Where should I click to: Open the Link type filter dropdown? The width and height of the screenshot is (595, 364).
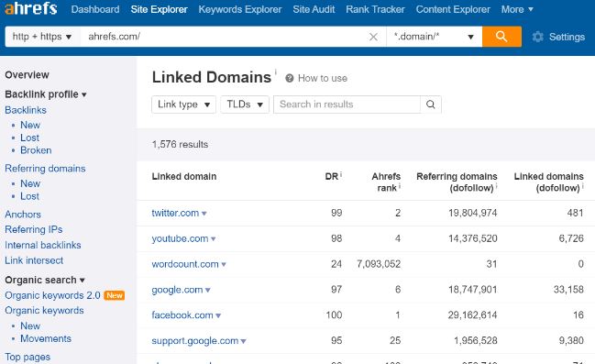[183, 105]
